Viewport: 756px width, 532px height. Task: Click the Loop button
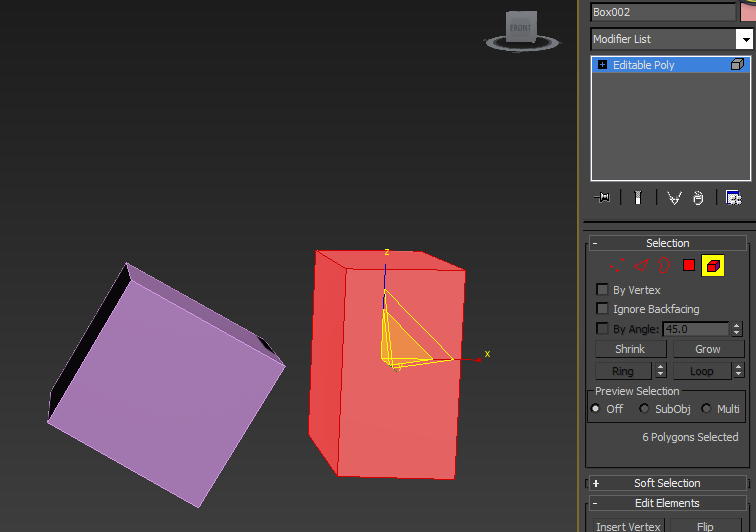pos(702,371)
